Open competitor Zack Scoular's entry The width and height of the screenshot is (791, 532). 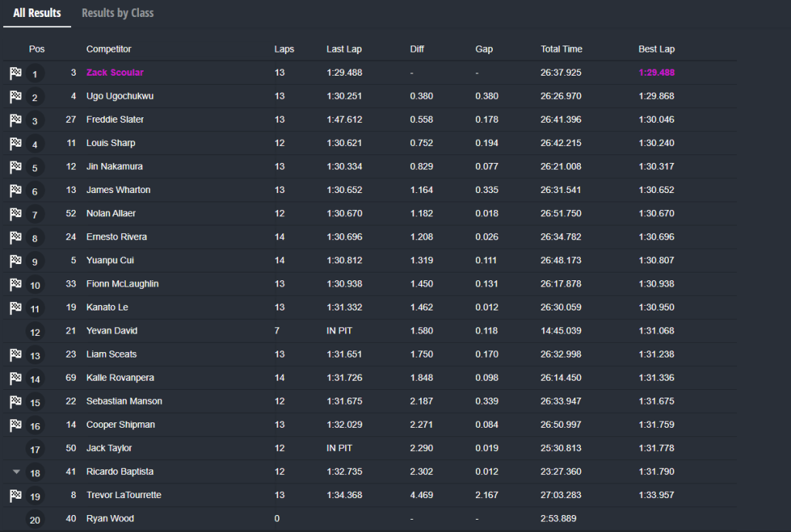click(115, 73)
